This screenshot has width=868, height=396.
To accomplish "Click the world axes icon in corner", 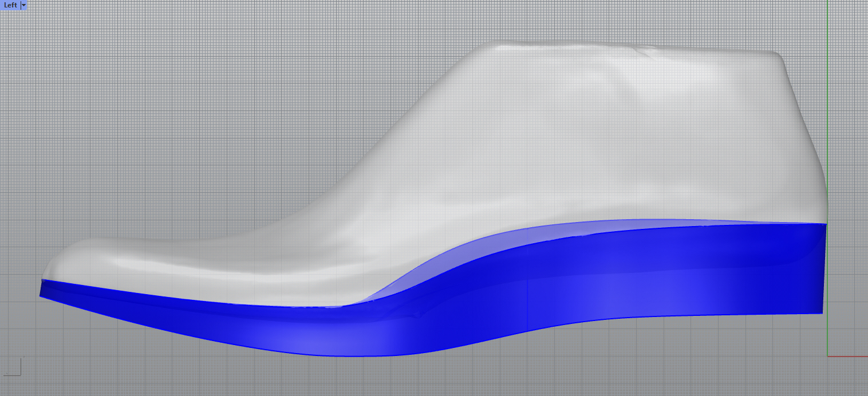I will tap(13, 367).
